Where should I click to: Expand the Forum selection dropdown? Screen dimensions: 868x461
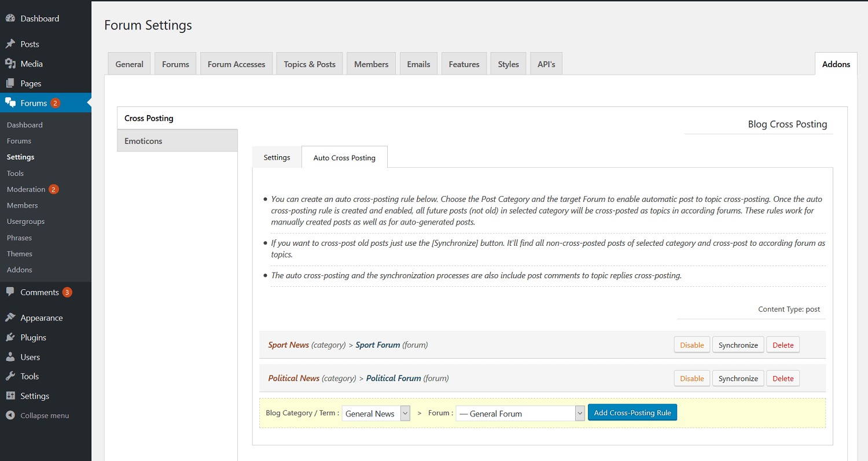520,414
